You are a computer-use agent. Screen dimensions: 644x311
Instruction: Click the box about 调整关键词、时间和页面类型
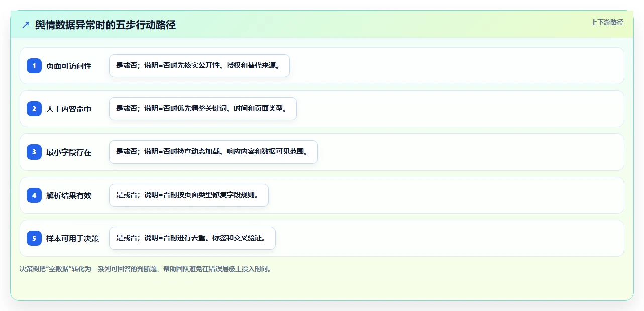[203, 109]
